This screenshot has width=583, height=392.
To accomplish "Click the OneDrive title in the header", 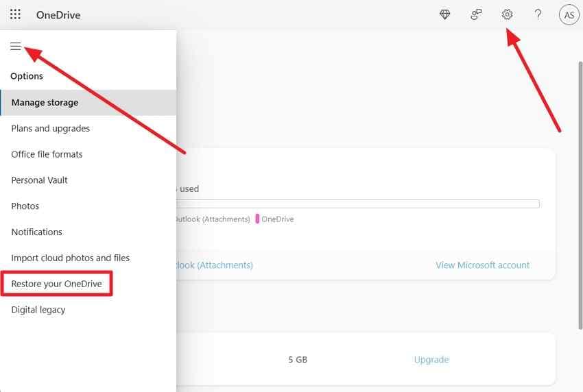I will pos(58,15).
